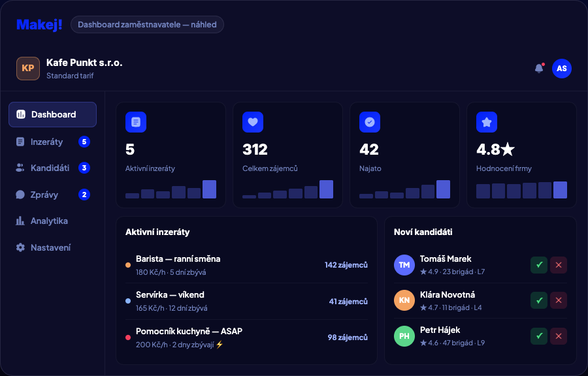The image size is (588, 376).
Task: Click the 4.8★ rating value
Action: [x=495, y=149]
